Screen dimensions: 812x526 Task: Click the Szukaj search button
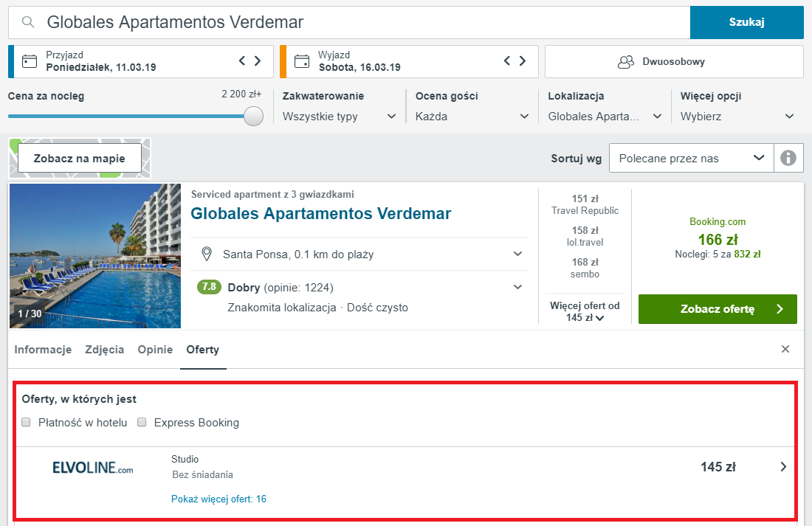point(747,22)
